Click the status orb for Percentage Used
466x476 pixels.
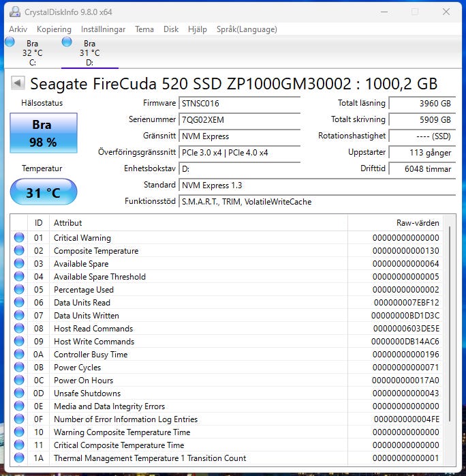pos(19,290)
